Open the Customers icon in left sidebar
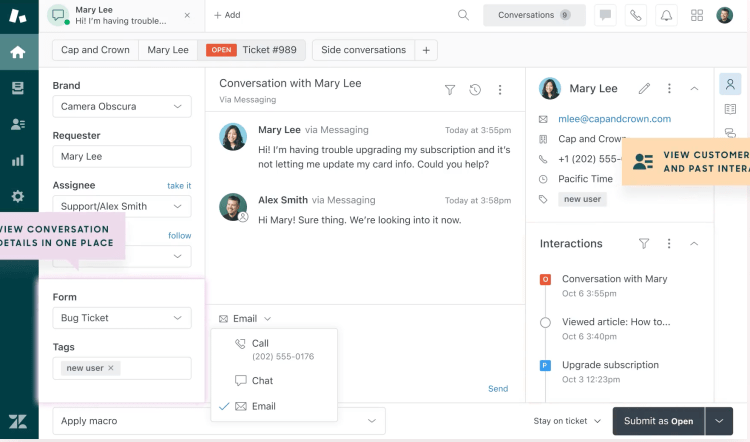The image size is (750, 442). (17, 124)
